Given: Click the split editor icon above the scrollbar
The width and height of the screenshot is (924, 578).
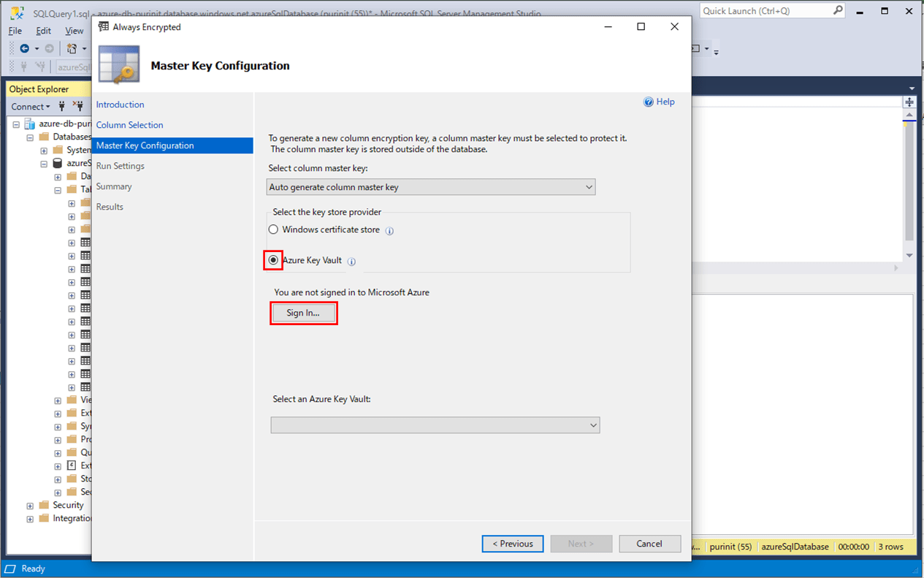Looking at the screenshot, I should [x=909, y=102].
